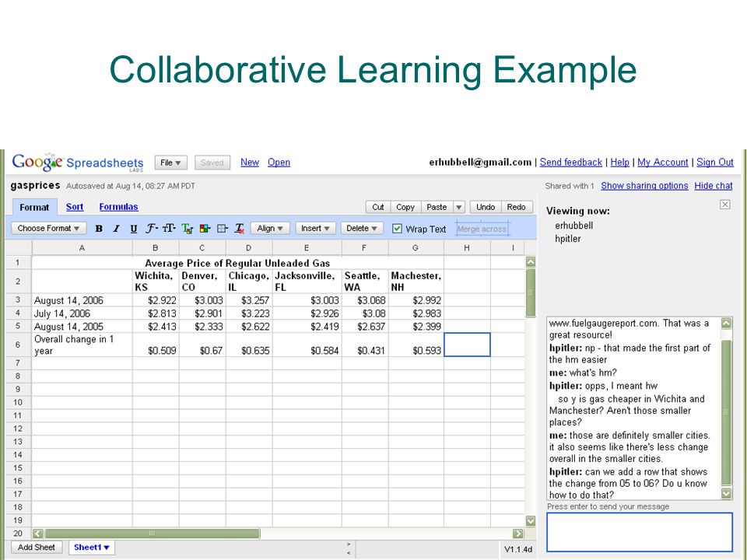Click the Send feedback link
This screenshot has height=560, width=747.
570,163
